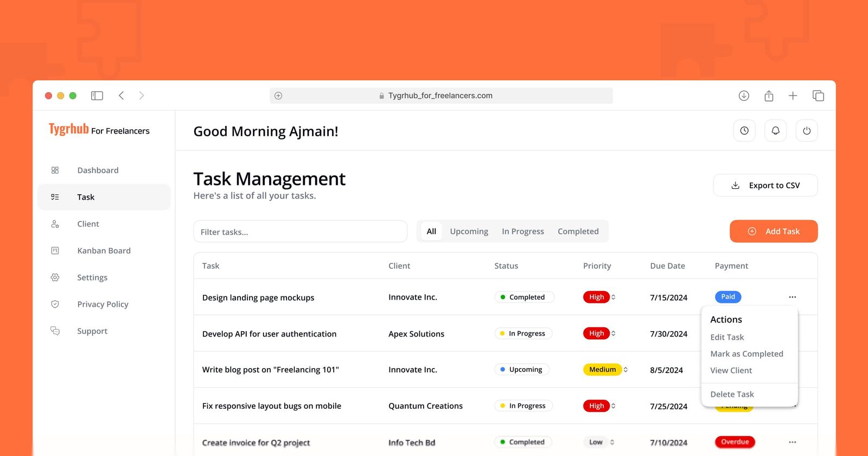Switch to the In Progress filter tab
This screenshot has height=456, width=868.
tap(523, 231)
